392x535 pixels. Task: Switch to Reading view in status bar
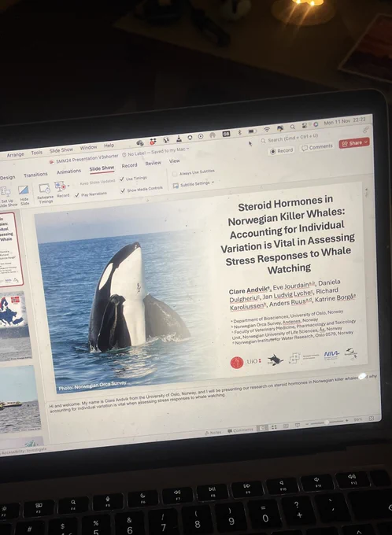coord(286,426)
